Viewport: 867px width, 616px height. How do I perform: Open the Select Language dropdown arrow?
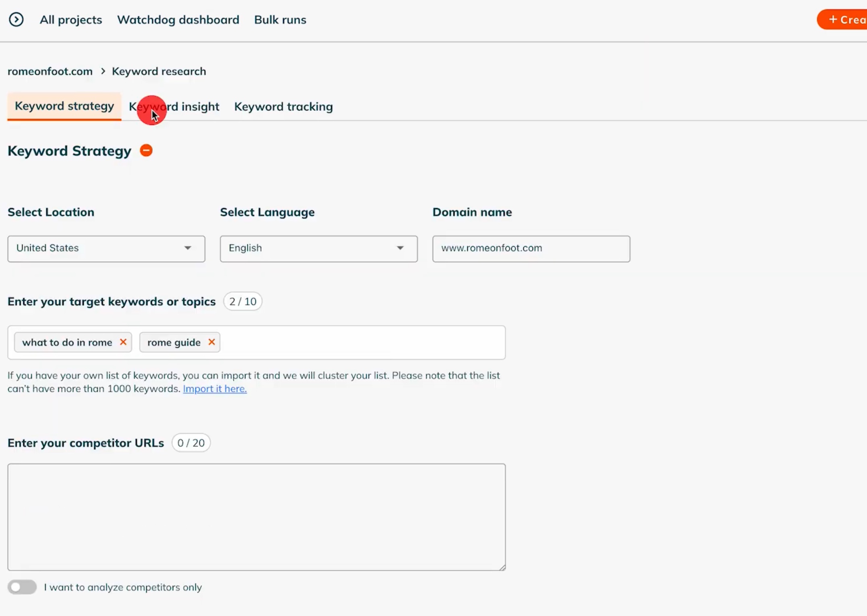coord(400,248)
